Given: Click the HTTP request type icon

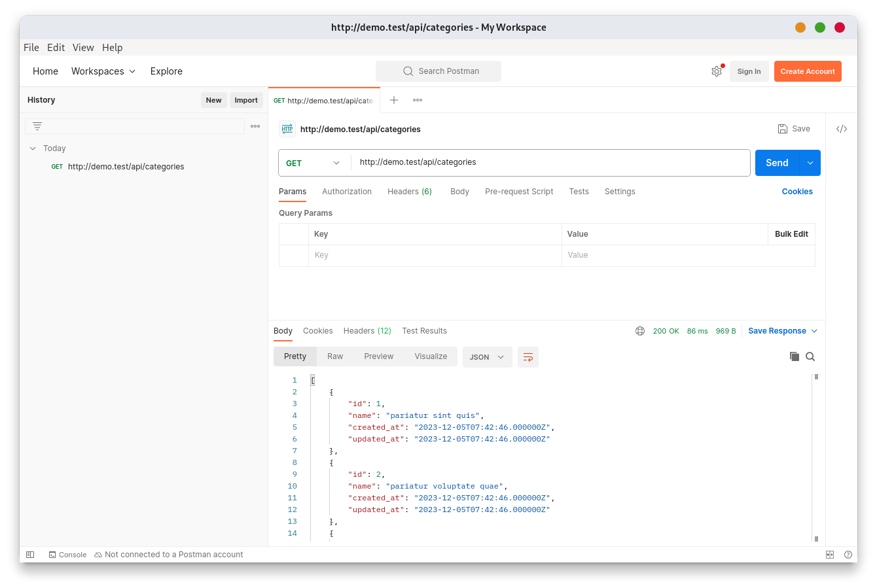Looking at the screenshot, I should coord(287,129).
